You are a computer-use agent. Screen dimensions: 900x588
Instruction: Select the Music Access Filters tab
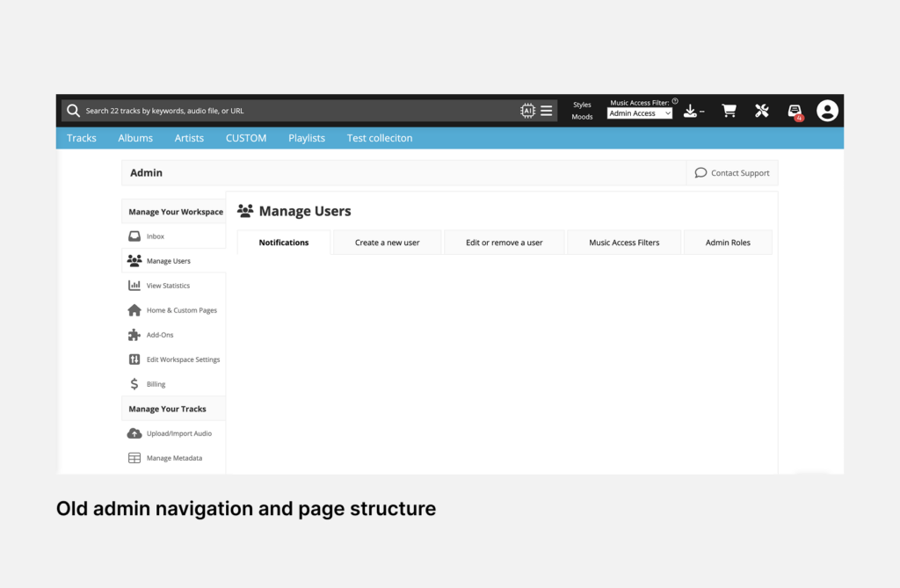(x=624, y=243)
